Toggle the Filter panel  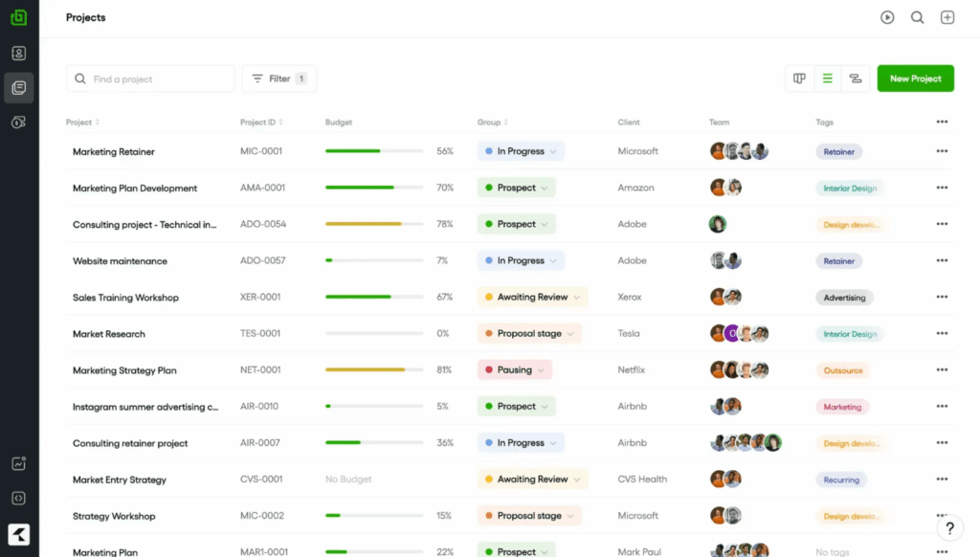(278, 78)
